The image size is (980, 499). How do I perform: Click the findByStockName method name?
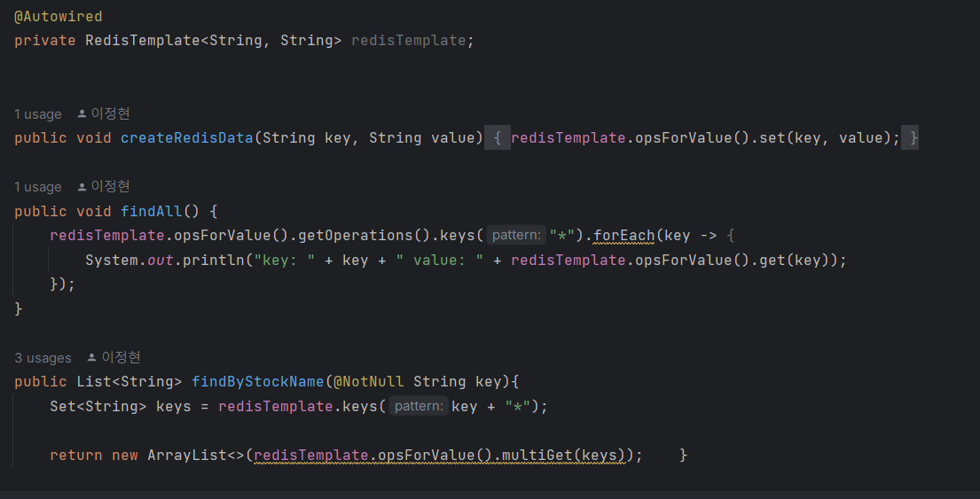257,382
